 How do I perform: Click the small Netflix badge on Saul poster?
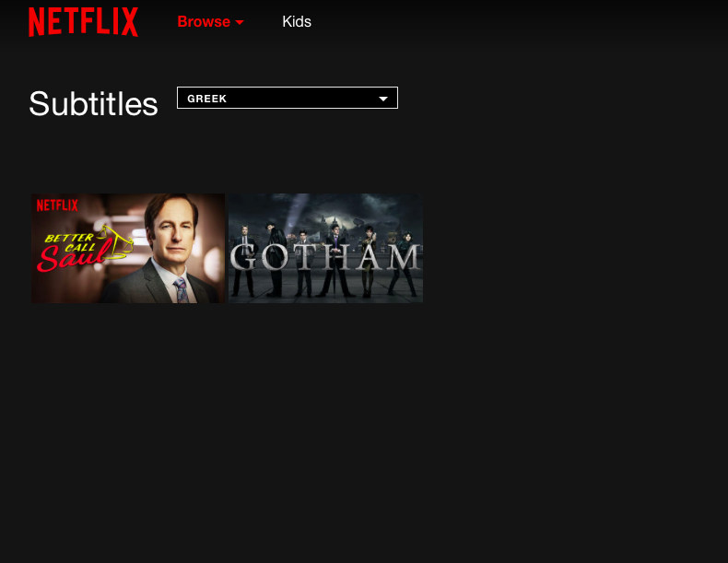pyautogui.click(x=57, y=205)
